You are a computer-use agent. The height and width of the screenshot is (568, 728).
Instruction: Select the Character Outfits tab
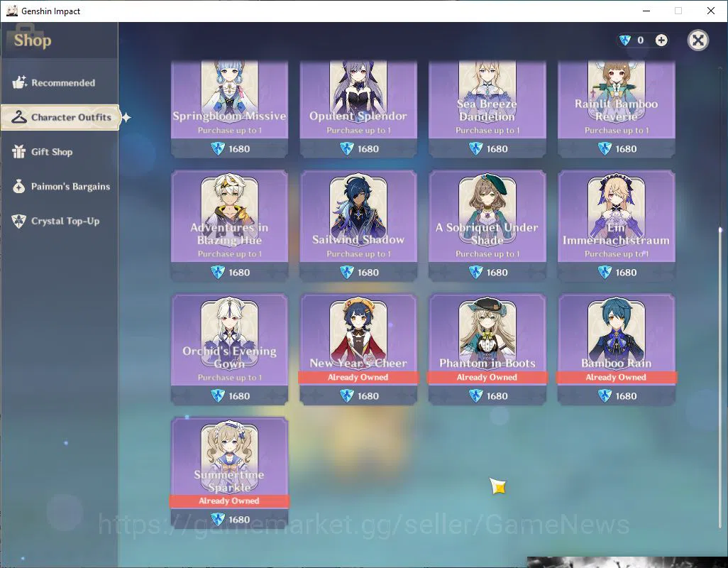tap(60, 117)
